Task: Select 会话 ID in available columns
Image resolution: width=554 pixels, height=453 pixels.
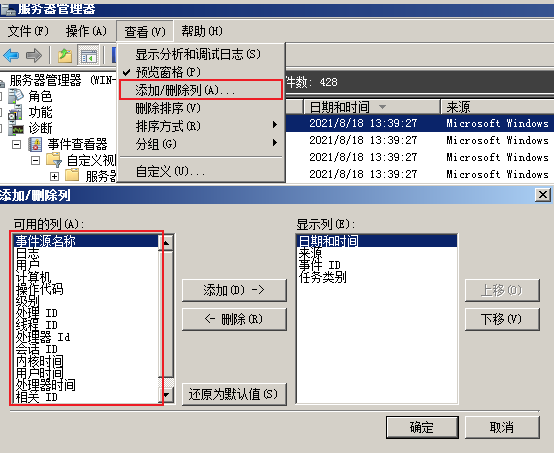Action: pos(87,349)
